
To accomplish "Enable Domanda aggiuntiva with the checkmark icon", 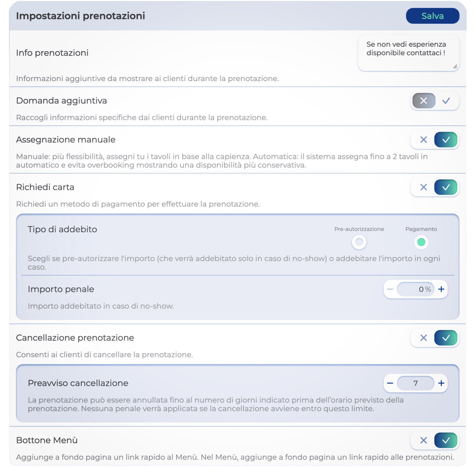I will pos(446,101).
